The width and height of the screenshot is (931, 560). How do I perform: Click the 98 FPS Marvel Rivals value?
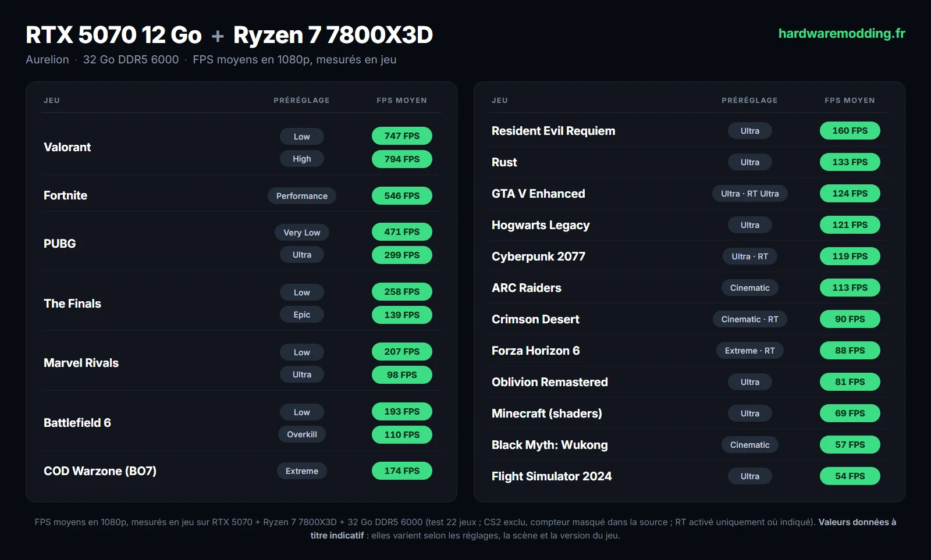pyautogui.click(x=402, y=375)
